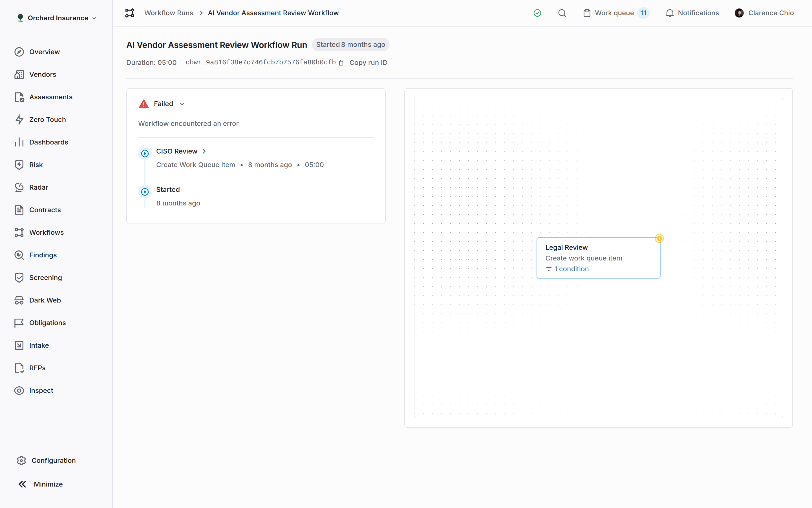Open the RFPs document icon

point(19,368)
